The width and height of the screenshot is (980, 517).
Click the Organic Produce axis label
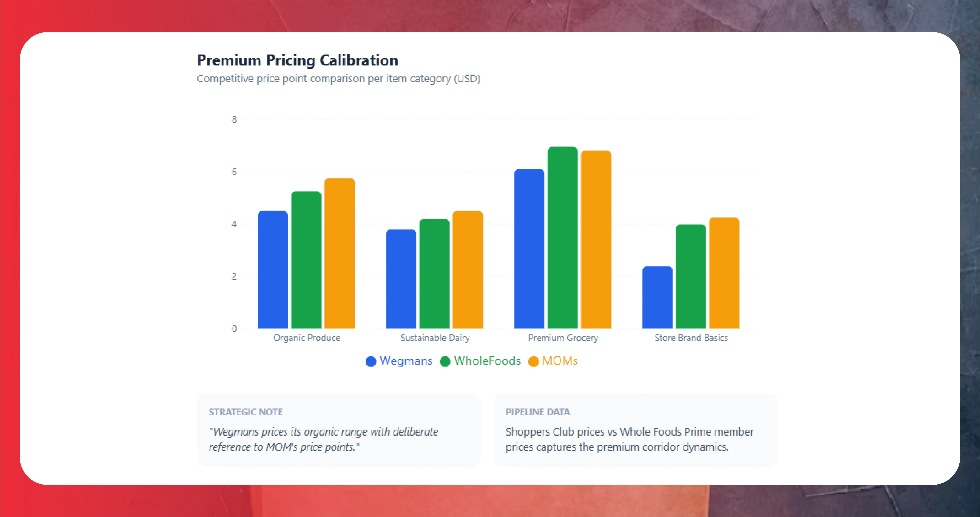click(307, 338)
